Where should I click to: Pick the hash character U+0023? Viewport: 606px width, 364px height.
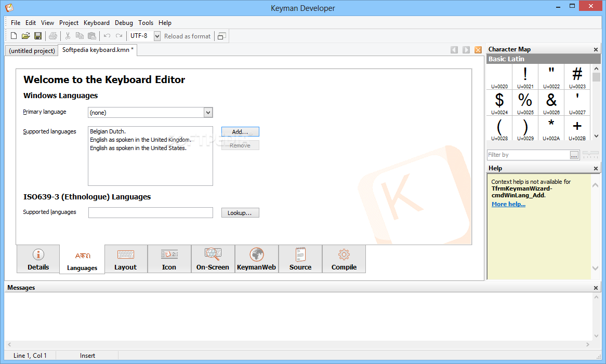577,77
